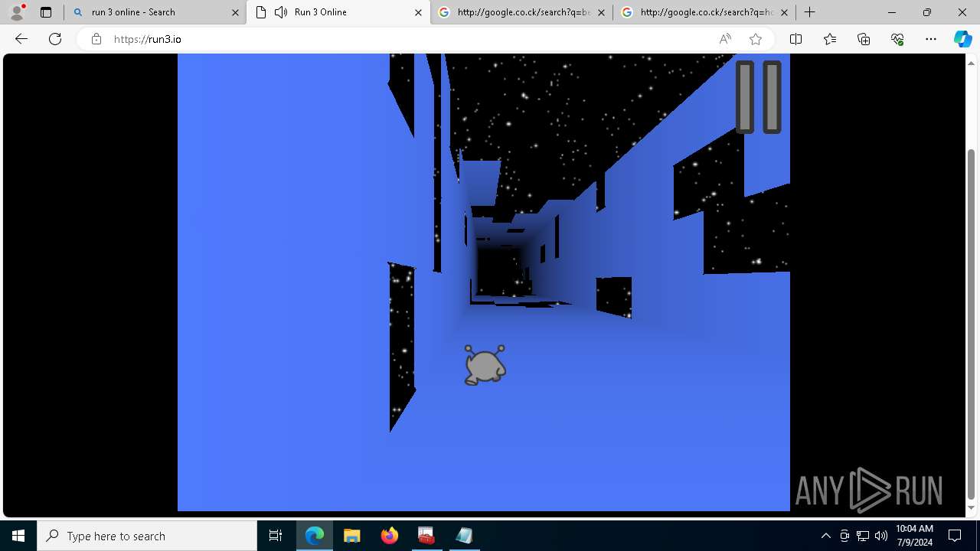The width and height of the screenshot is (980, 551).
Task: Go back to the previous page
Action: tap(21, 39)
